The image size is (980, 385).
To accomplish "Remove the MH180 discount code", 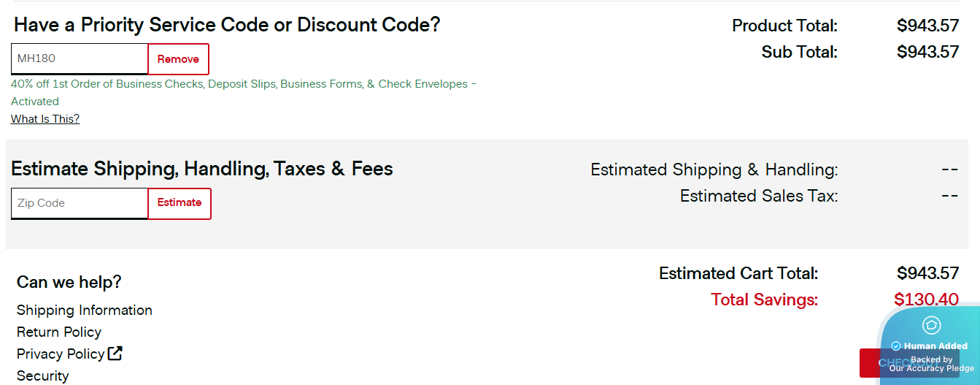I will click(x=178, y=59).
